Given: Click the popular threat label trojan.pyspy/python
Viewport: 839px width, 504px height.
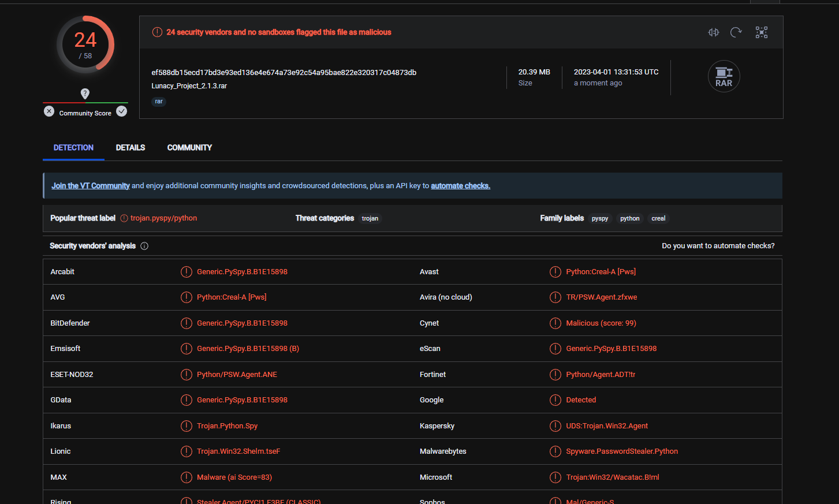Looking at the screenshot, I should pyautogui.click(x=163, y=218).
